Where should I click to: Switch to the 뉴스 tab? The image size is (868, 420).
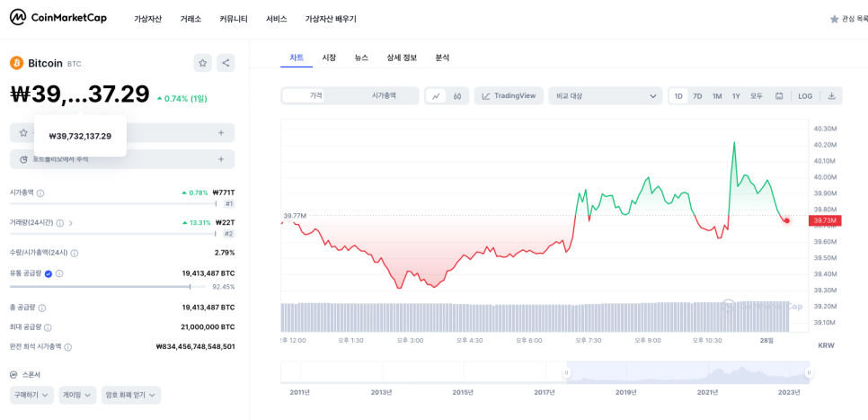[x=361, y=57]
